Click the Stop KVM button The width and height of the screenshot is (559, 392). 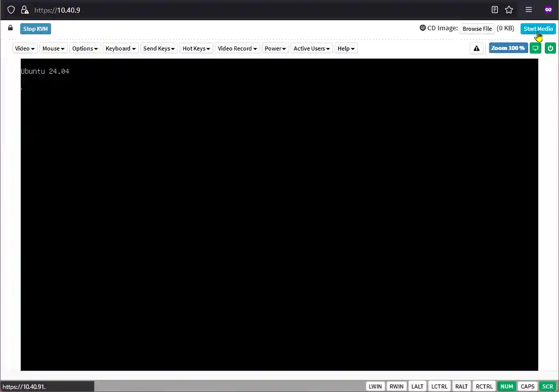[x=35, y=29]
